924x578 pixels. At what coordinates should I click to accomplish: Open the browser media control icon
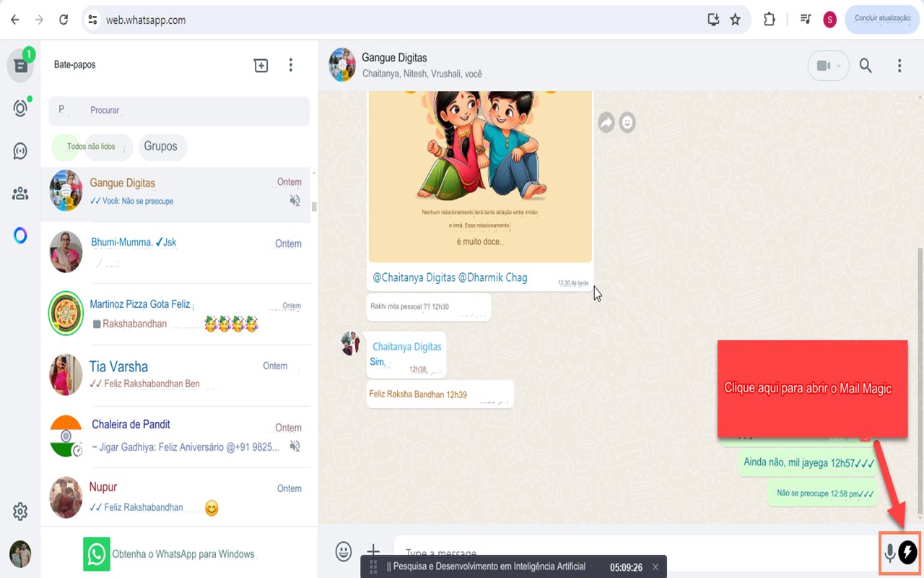[806, 20]
